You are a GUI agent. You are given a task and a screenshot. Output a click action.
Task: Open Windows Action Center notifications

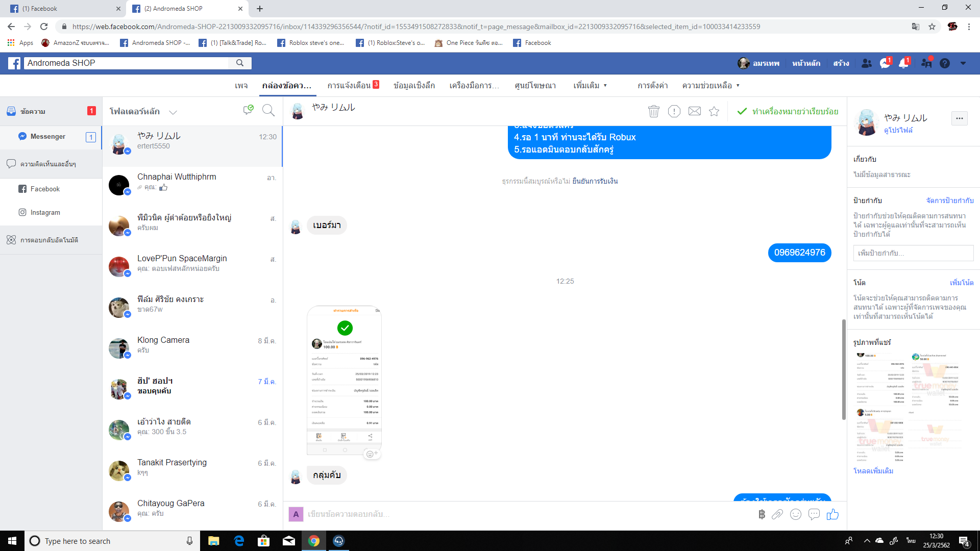[x=964, y=541]
